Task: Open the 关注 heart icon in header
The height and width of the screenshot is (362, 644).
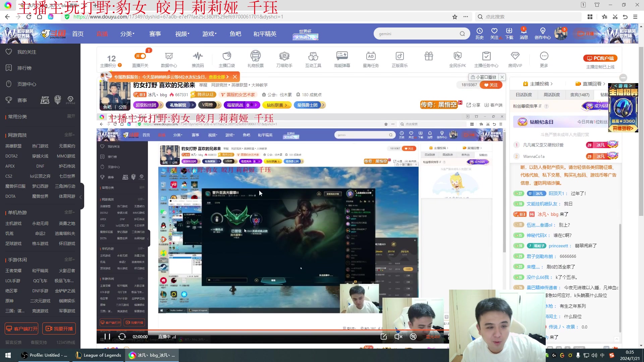Action: pos(494,33)
